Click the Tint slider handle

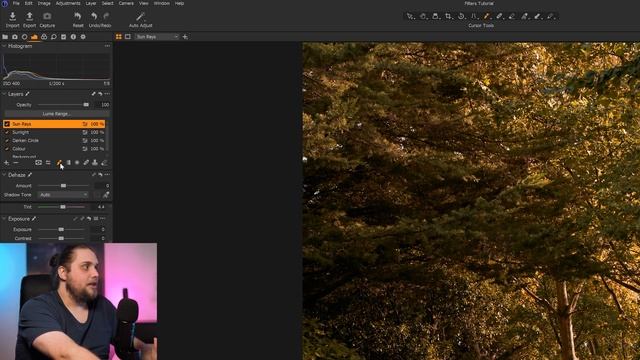point(63,207)
